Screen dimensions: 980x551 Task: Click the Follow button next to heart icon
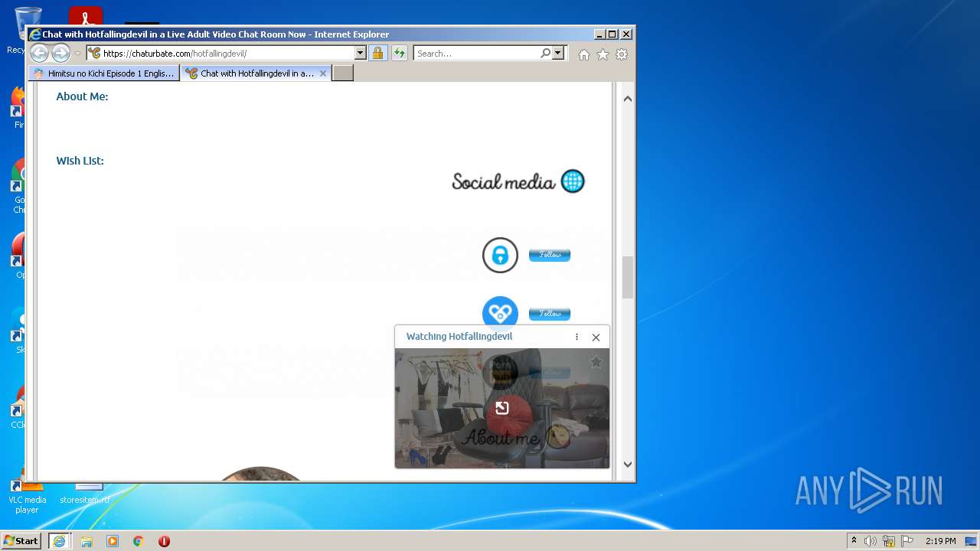[x=550, y=314]
